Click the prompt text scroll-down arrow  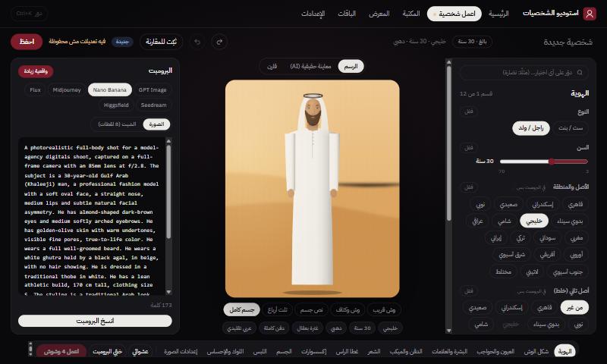168,292
